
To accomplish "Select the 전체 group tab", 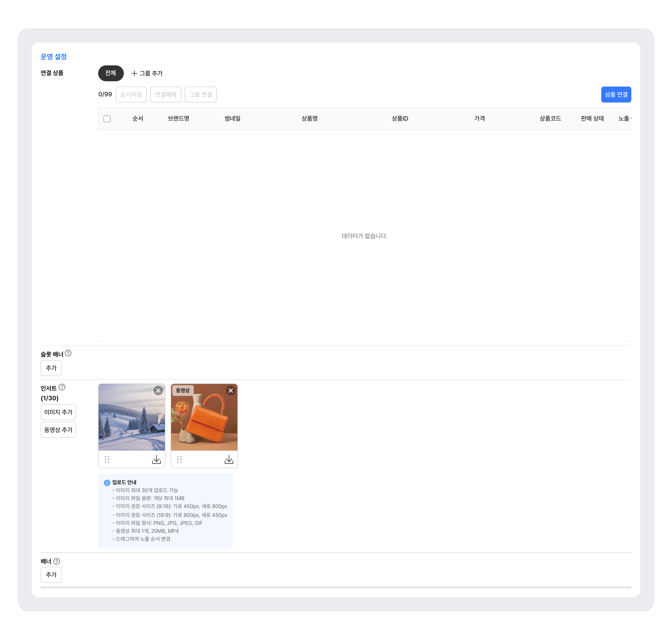I will coord(111,73).
